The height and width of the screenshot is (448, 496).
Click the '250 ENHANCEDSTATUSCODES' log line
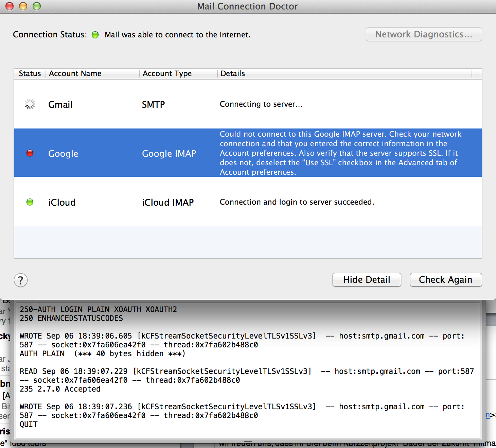click(71, 318)
